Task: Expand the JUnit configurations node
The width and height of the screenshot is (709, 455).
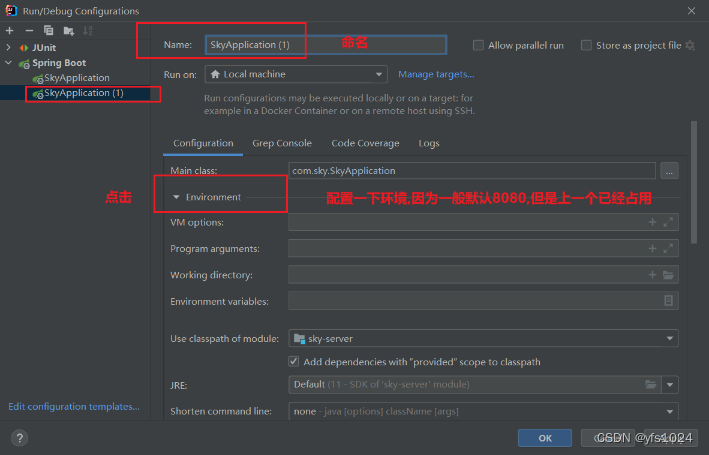Action: click(x=9, y=47)
